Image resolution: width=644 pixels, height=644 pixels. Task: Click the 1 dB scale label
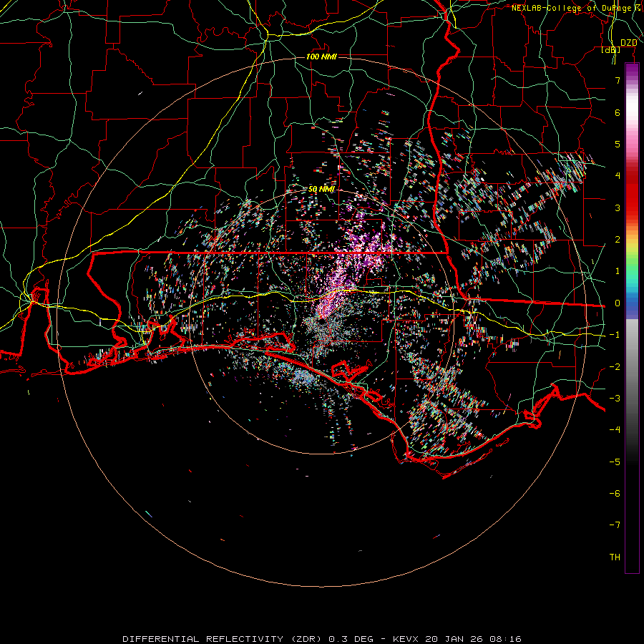click(618, 271)
